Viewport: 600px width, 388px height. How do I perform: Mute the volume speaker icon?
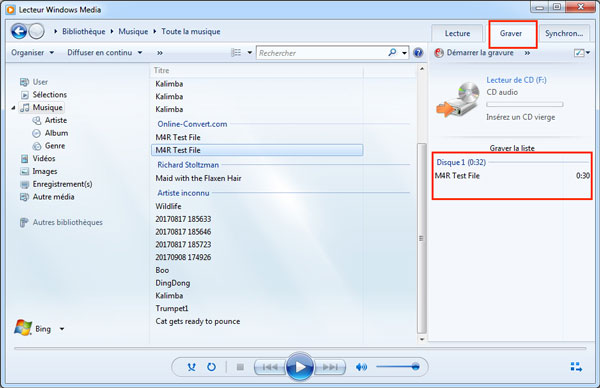(361, 367)
